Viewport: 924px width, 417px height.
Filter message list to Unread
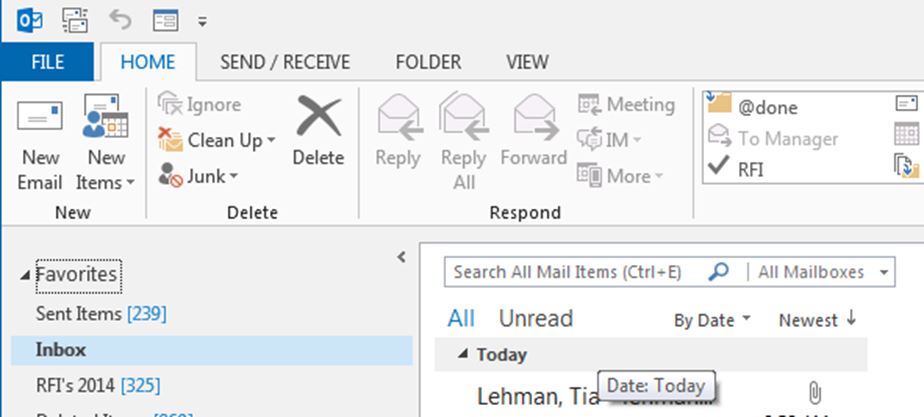pos(536,319)
